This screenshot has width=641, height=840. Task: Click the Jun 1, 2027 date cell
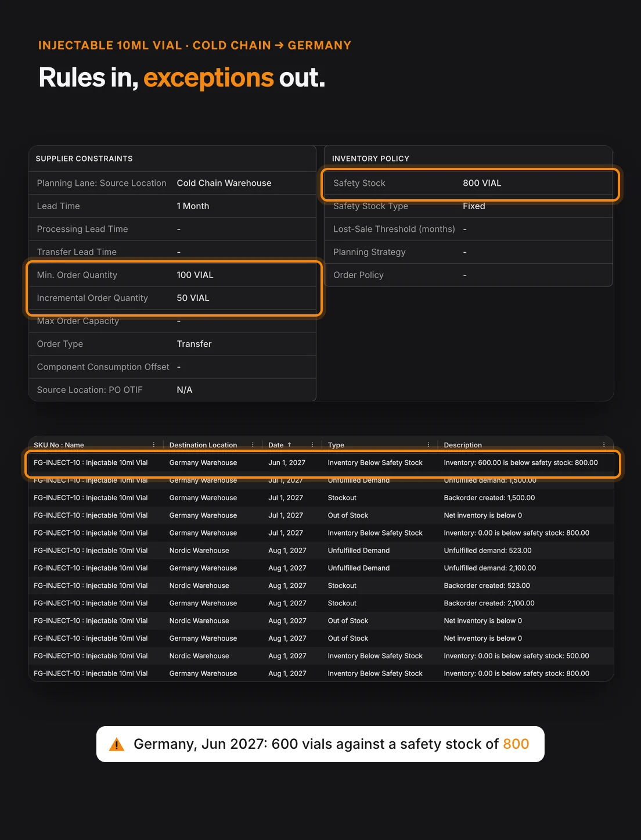tap(287, 463)
